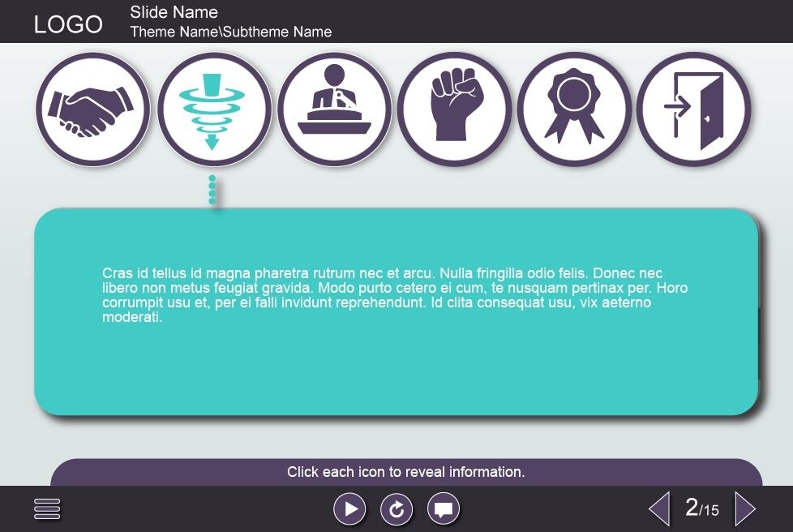
Task: Click the replay circular arrow button
Action: (396, 509)
